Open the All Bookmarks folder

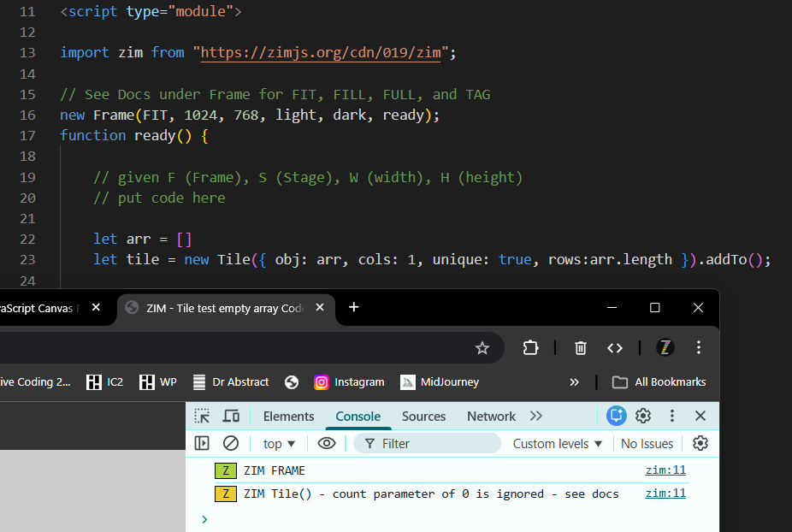click(659, 382)
